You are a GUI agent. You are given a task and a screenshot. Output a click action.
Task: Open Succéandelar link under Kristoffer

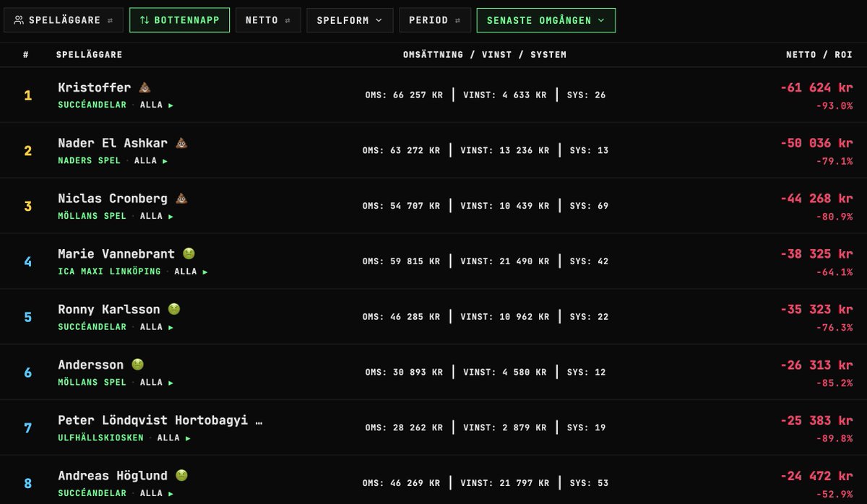pyautogui.click(x=92, y=105)
